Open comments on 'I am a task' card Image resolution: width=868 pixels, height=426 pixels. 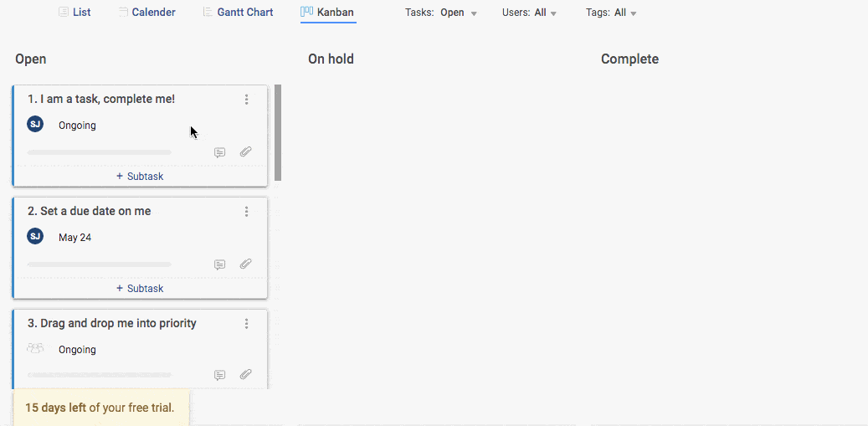pyautogui.click(x=219, y=152)
